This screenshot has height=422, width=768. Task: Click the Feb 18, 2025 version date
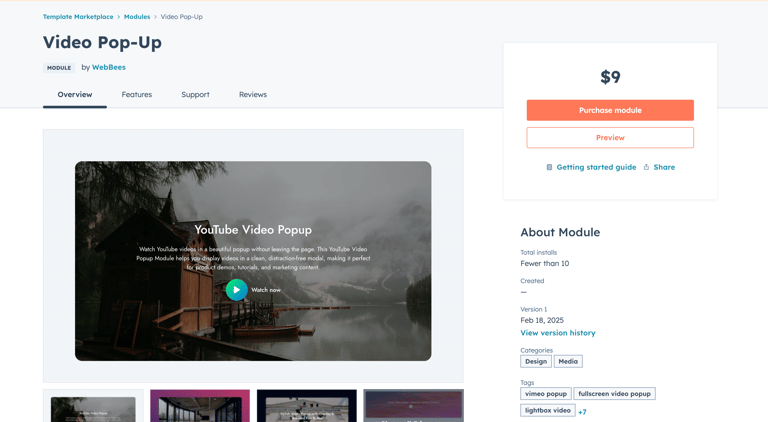542,320
